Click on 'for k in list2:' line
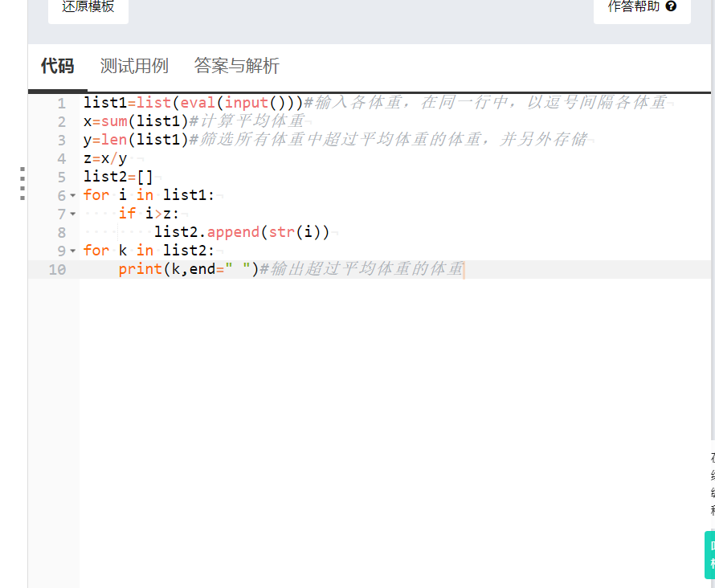The image size is (715, 588). pyautogui.click(x=149, y=251)
